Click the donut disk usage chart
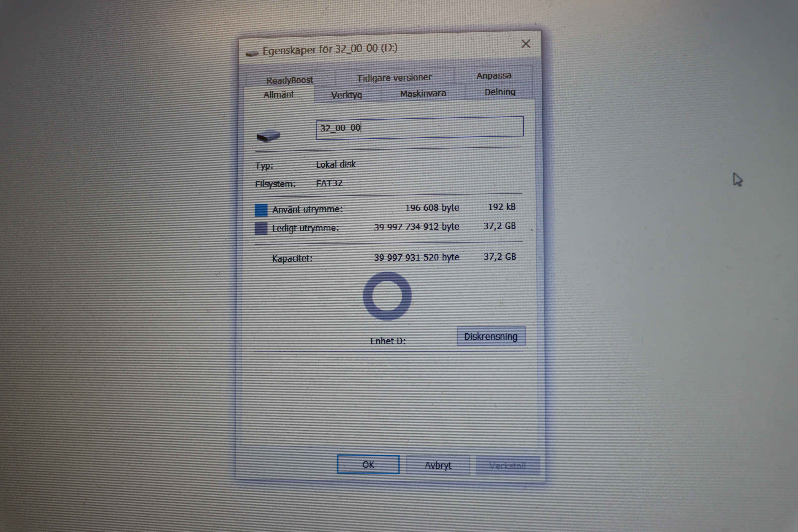Screen dimensions: 798x532 click(387, 296)
